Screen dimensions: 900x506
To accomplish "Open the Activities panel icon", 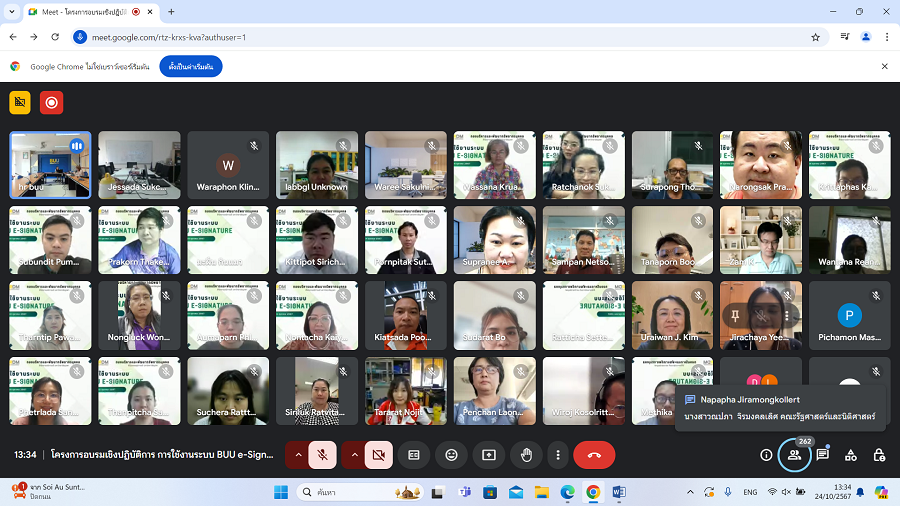I will click(850, 455).
